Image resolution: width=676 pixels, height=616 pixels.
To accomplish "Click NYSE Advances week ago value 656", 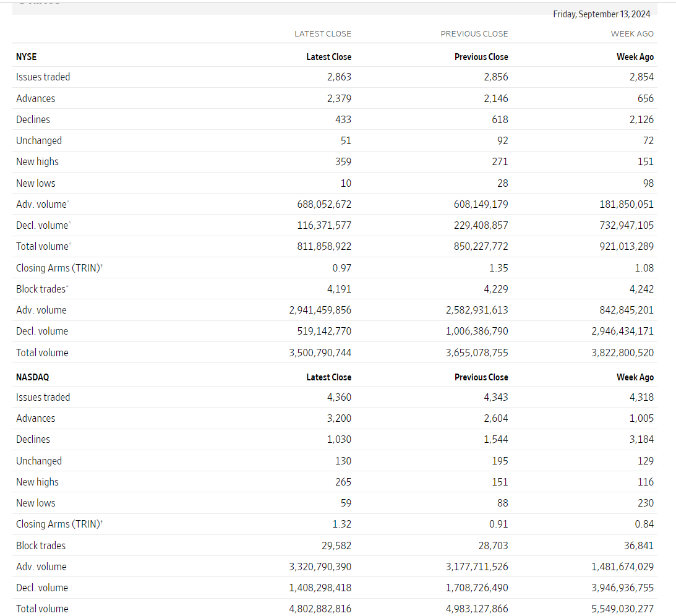I will pos(646,98).
